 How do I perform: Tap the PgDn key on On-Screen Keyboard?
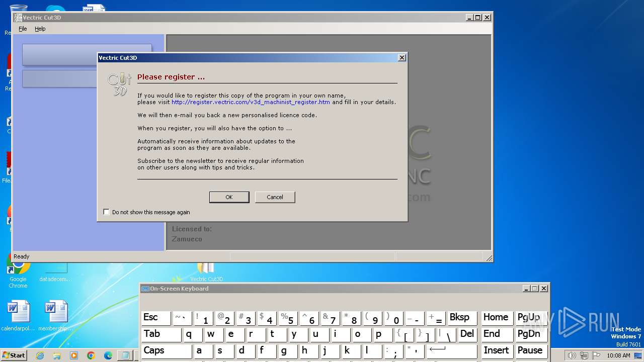pos(531,334)
